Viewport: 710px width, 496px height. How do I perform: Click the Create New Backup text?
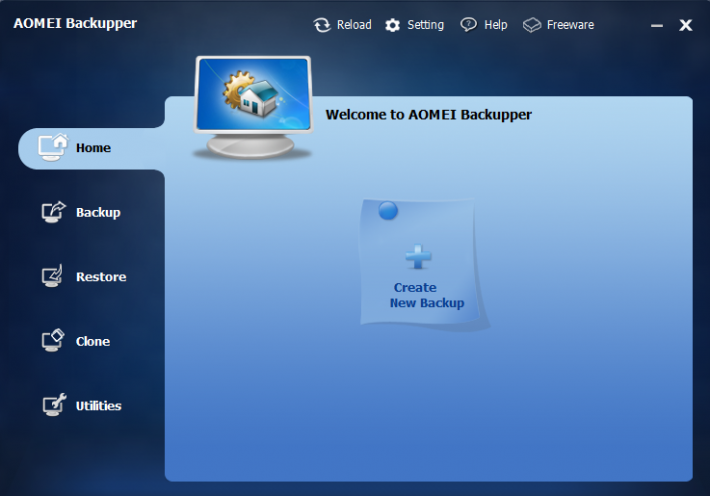[427, 295]
